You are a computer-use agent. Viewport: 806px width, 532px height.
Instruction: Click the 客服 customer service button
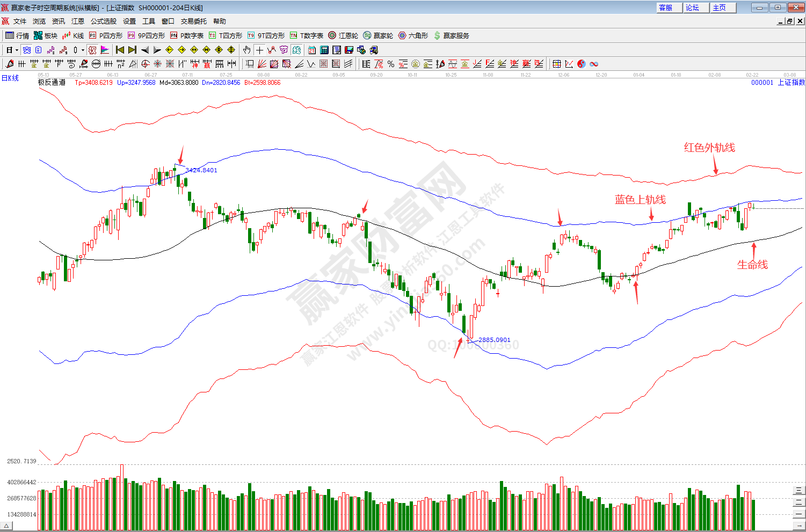coord(666,8)
